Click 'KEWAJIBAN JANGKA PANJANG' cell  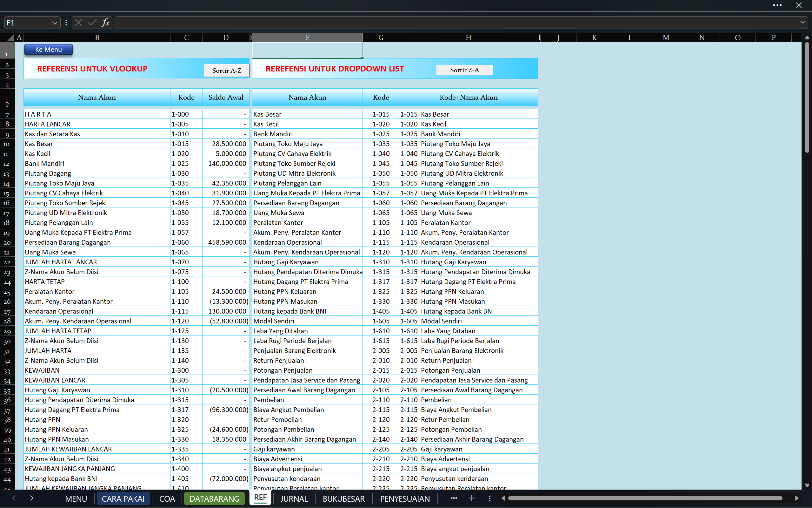pos(97,469)
